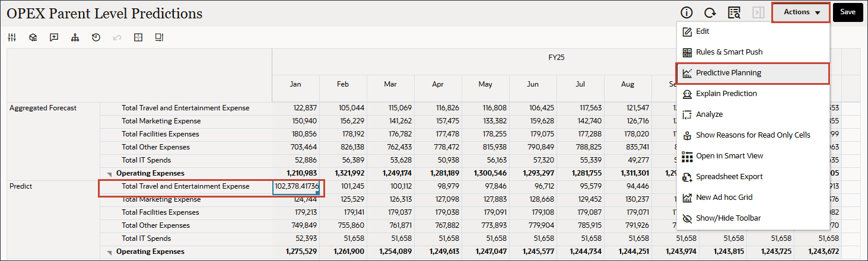Show form information via the circled i icon
Viewport: 868px width, 261px height.
coord(686,12)
